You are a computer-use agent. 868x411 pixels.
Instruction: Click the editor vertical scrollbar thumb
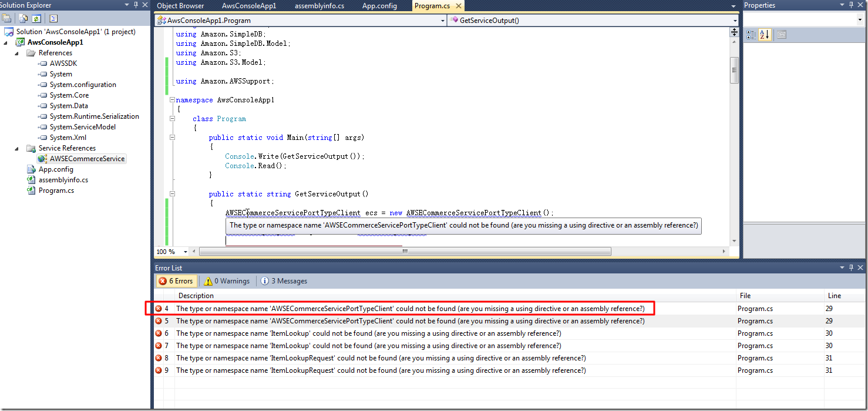click(x=734, y=71)
